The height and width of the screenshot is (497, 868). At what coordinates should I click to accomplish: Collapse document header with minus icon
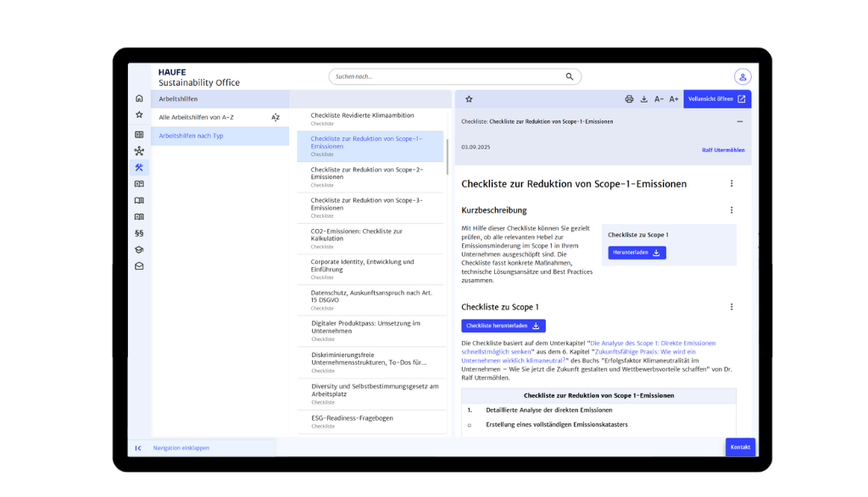(x=739, y=121)
